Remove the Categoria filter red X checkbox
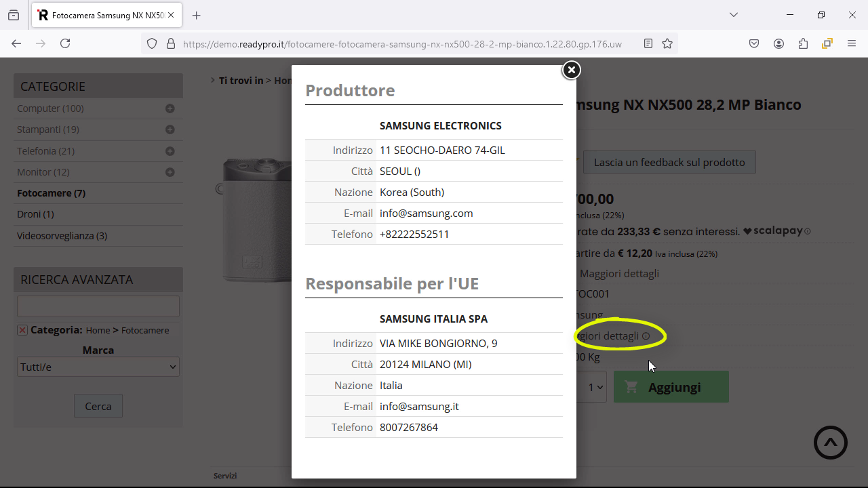This screenshot has width=868, height=488. [x=22, y=330]
